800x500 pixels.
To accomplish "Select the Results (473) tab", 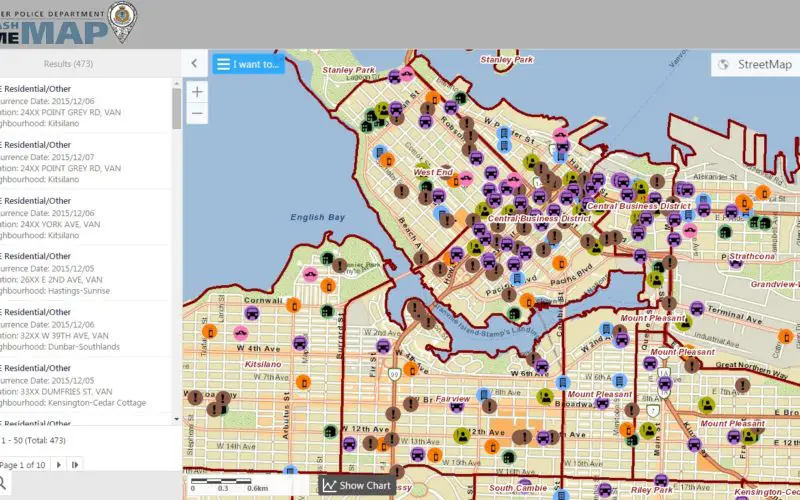I will (x=68, y=64).
